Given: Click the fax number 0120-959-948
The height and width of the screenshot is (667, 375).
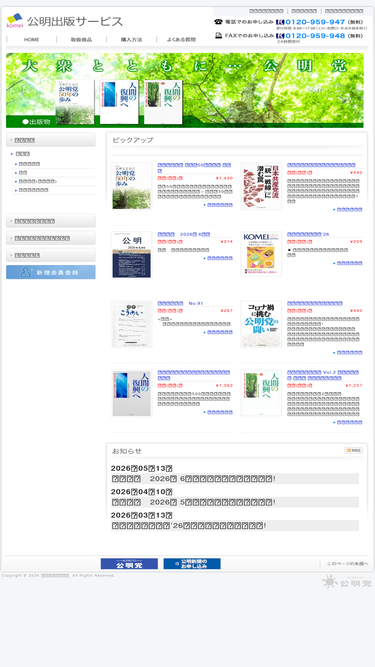Looking at the screenshot, I should point(315,36).
